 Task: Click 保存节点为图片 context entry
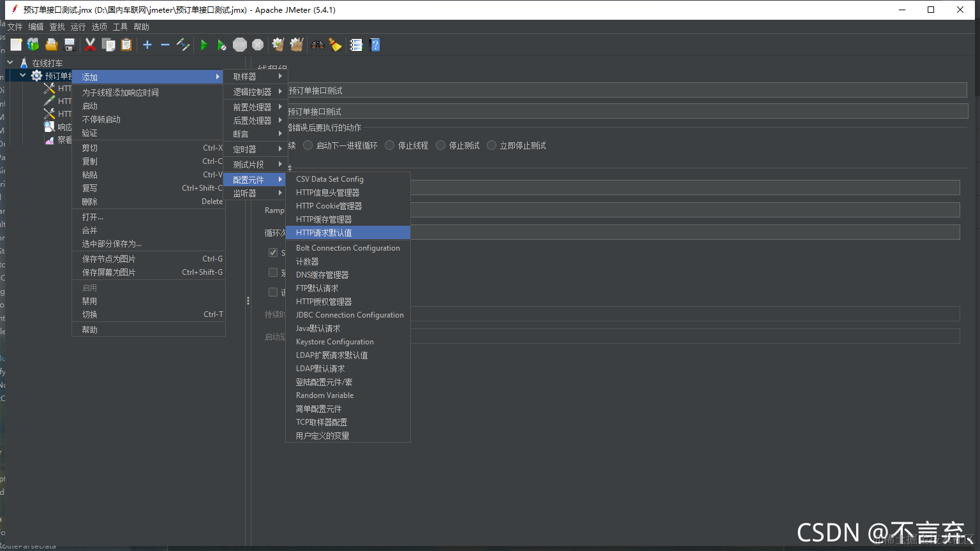149,259
